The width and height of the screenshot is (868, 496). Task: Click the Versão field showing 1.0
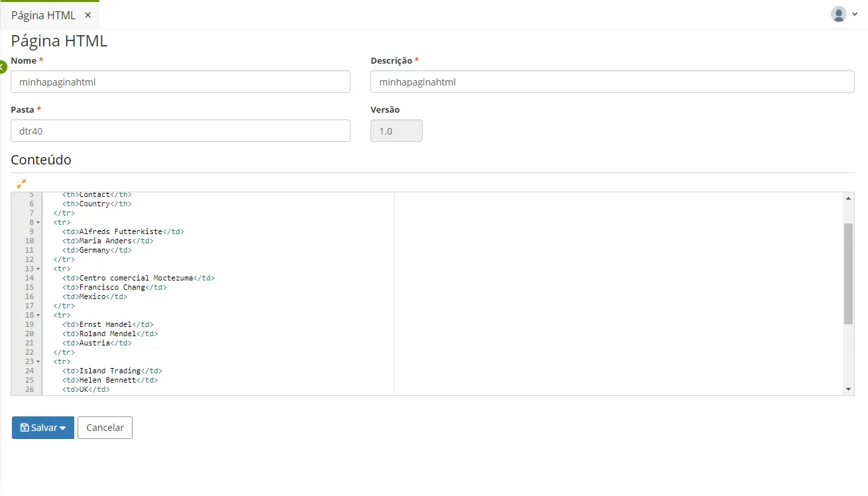coord(396,131)
